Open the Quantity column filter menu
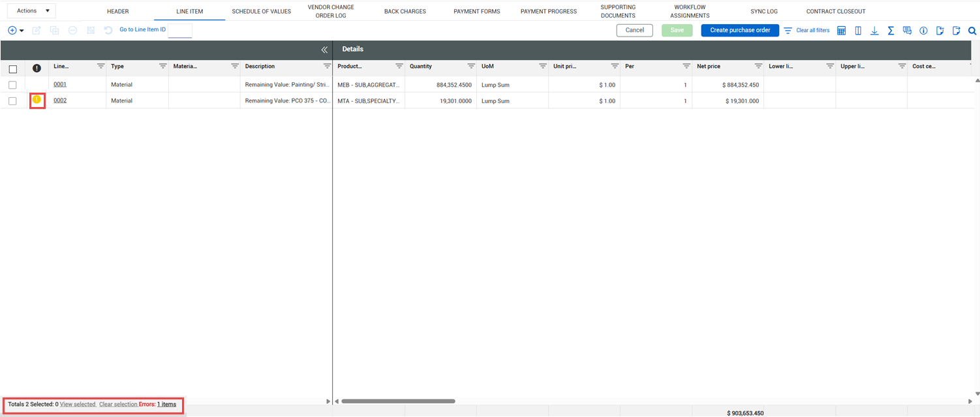The image size is (980, 417). [x=470, y=67]
